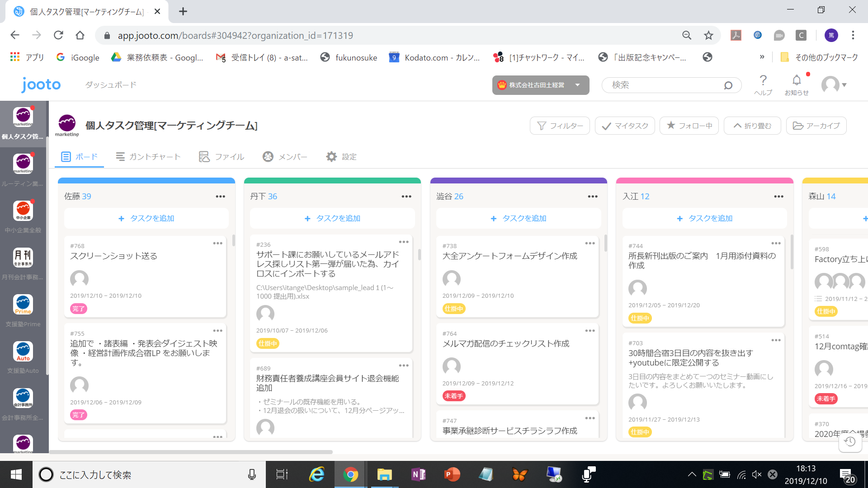Open the ファイル tab

click(x=221, y=157)
